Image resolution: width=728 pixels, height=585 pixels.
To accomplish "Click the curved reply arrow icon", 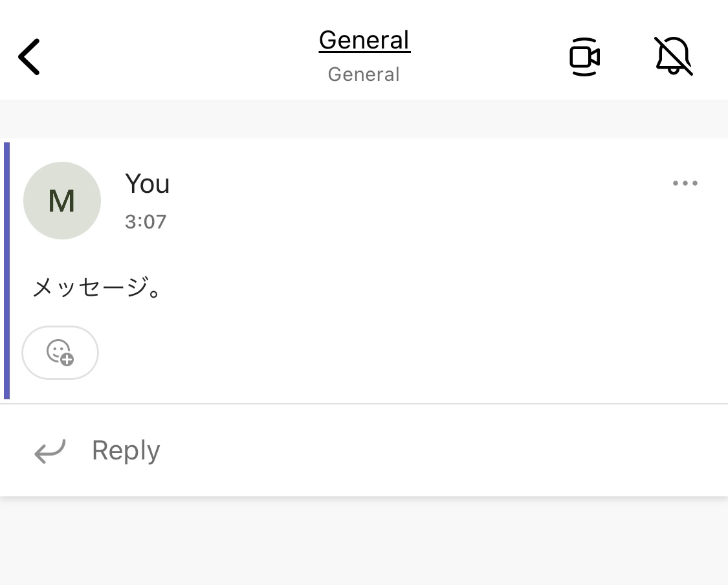I will [x=50, y=451].
